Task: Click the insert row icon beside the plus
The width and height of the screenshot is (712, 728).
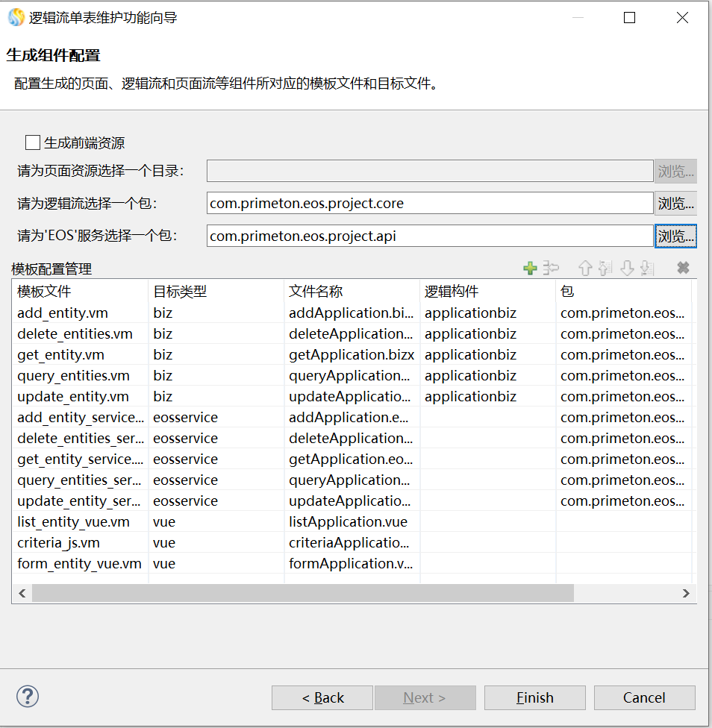Action: (x=552, y=269)
